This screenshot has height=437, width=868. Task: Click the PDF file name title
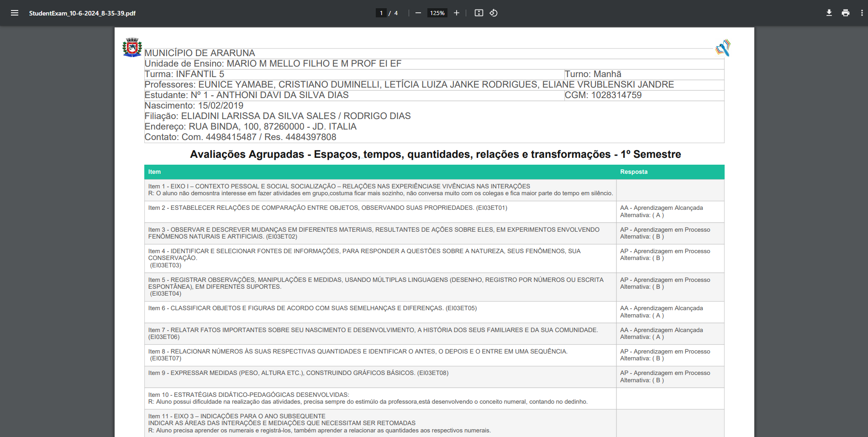[82, 13]
